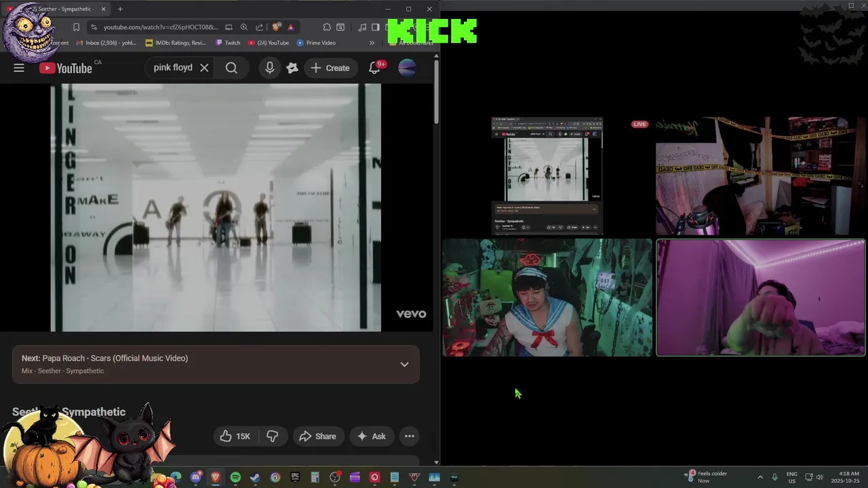Click the YouTube search magnifier button

[231, 68]
